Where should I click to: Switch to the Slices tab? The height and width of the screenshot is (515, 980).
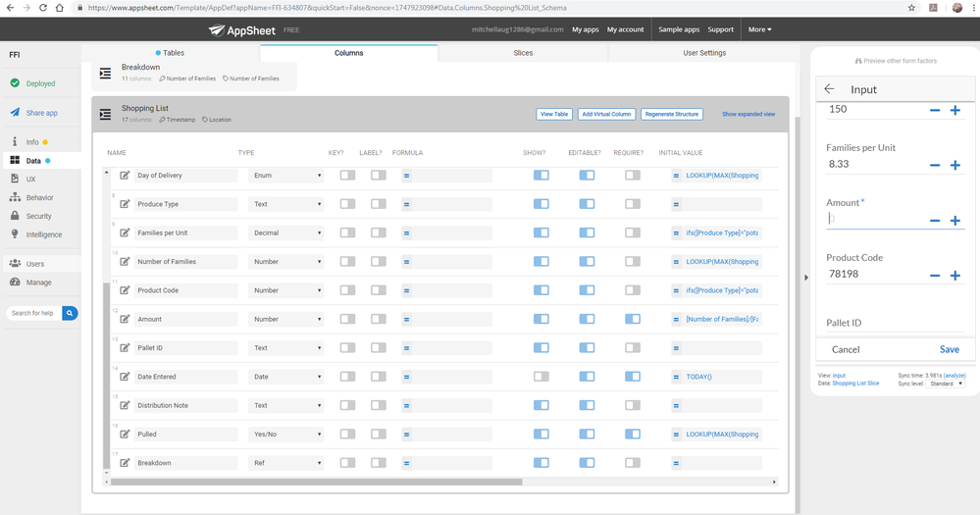pos(523,53)
